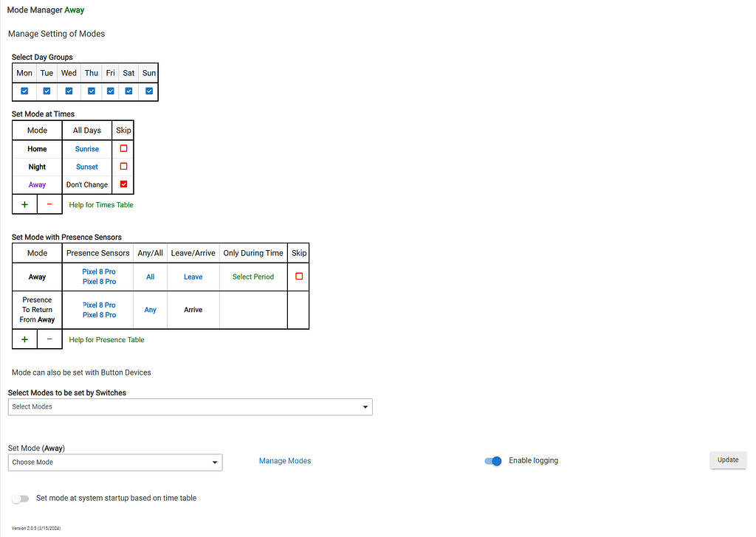Open Manage Modes
The height and width of the screenshot is (537, 756).
pos(285,460)
